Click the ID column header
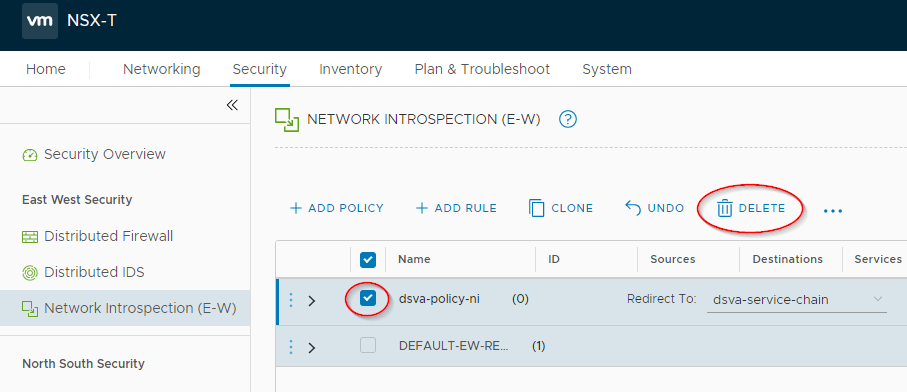 click(554, 259)
